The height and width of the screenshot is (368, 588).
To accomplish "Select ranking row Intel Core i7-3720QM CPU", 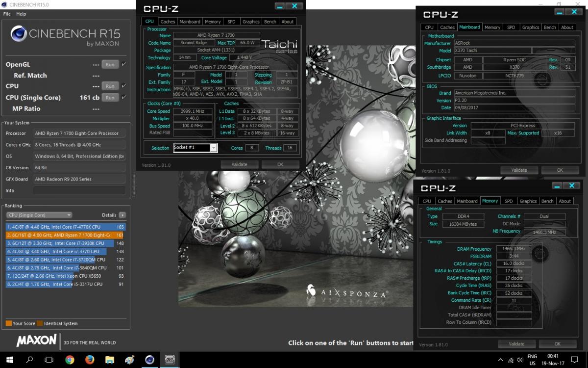I will pos(66,260).
